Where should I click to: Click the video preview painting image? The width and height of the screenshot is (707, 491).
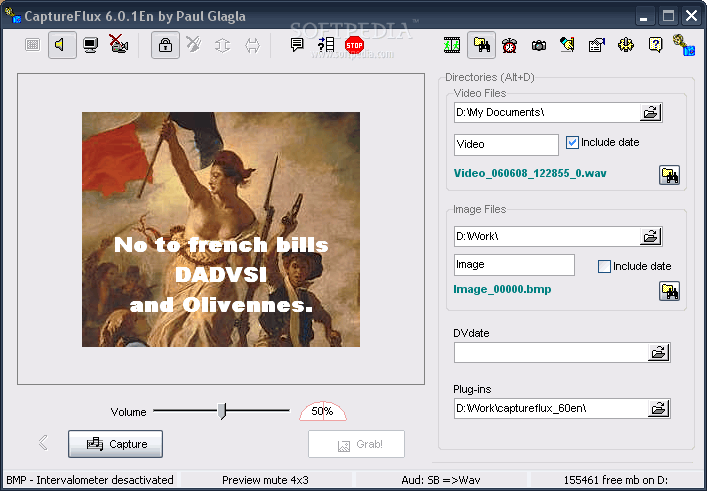[221, 229]
